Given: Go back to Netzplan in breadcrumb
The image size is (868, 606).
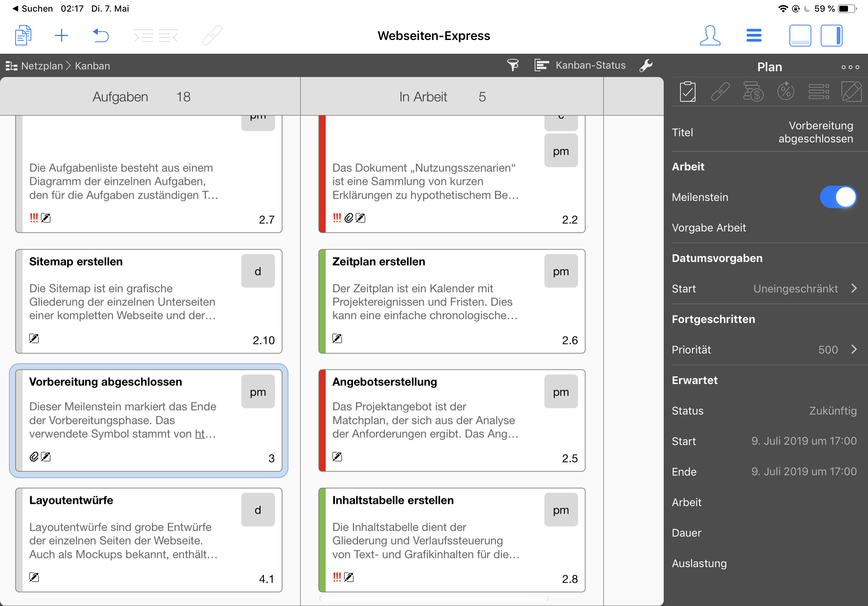Looking at the screenshot, I should [41, 66].
